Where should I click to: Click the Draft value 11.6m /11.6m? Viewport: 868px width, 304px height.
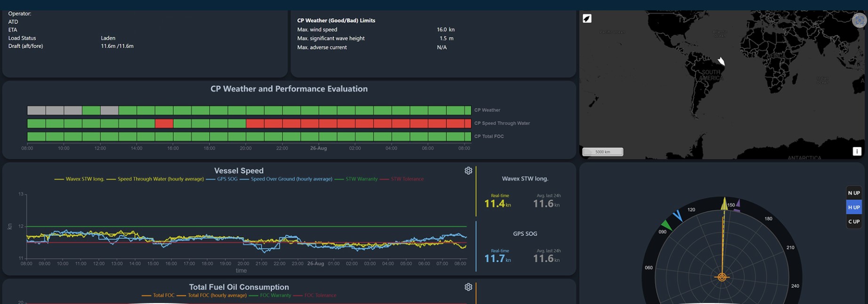117,46
